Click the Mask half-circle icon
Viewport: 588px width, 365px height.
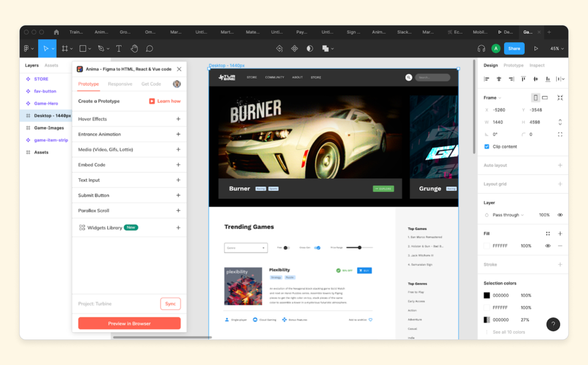pos(310,49)
